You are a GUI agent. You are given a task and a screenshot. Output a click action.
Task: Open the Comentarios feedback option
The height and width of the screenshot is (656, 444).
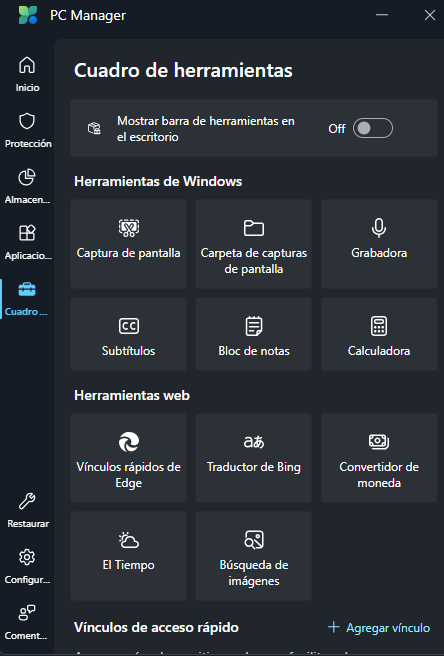click(27, 622)
